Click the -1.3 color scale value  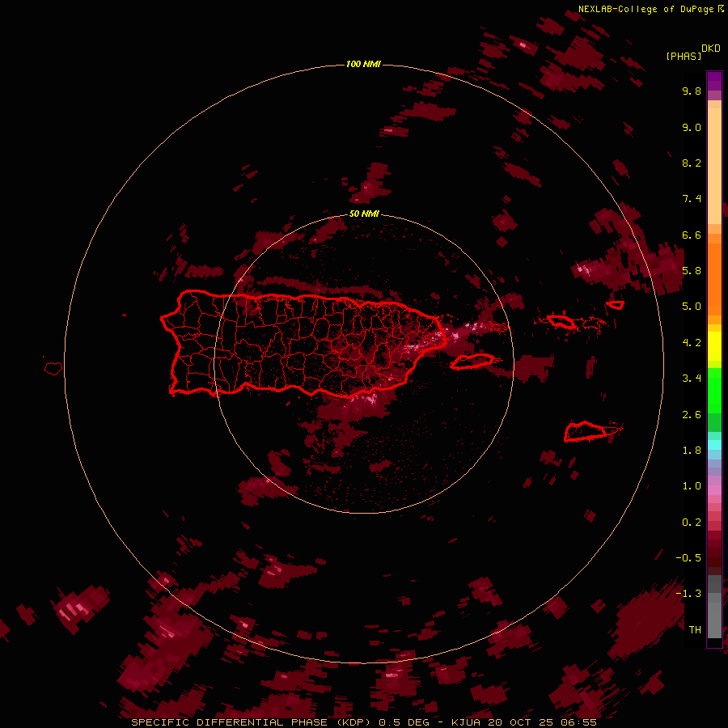tap(688, 594)
